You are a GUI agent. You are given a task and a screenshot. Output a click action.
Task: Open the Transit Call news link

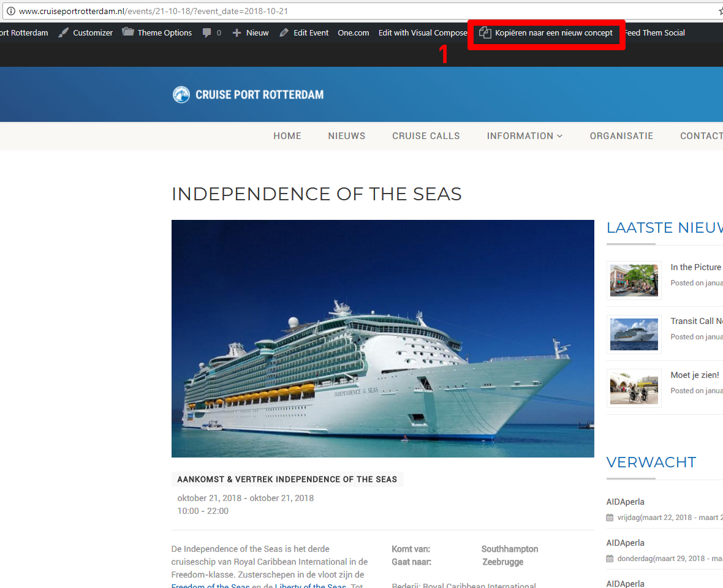(697, 321)
